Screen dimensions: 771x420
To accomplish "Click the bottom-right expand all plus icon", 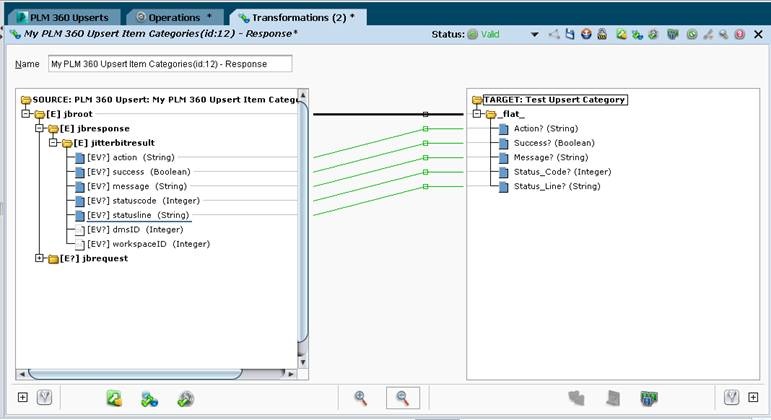I will pos(752,398).
